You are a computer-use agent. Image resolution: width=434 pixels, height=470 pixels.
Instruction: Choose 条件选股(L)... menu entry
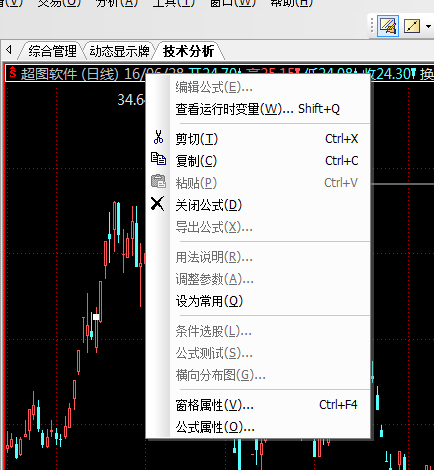258,331
